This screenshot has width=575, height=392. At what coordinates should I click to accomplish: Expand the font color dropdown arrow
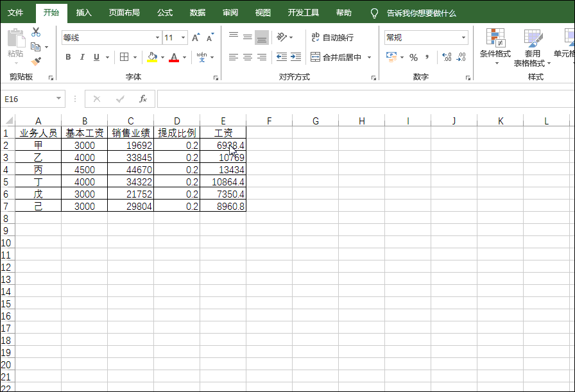pos(184,58)
